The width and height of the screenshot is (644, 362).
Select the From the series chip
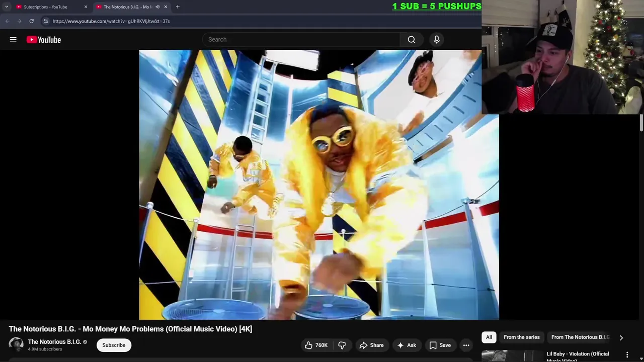click(x=522, y=337)
